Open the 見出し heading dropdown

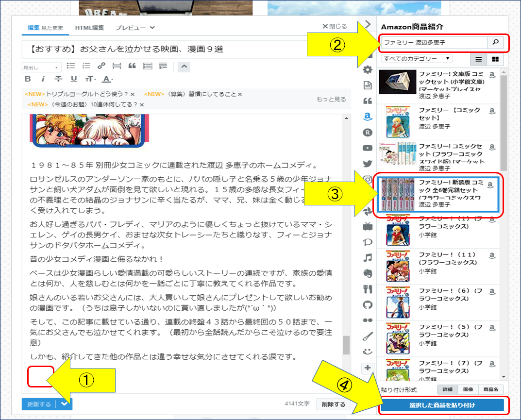coord(41,66)
